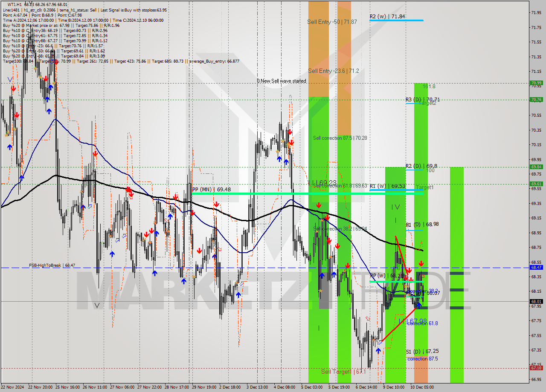This screenshot has height=392, width=546.
Task: Click the '0 New Sell wave started' annotation
Action: point(281,81)
